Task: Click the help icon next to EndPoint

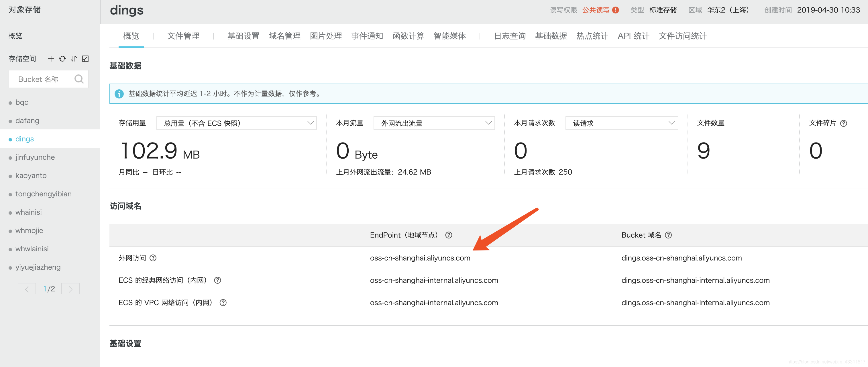Action: point(449,235)
